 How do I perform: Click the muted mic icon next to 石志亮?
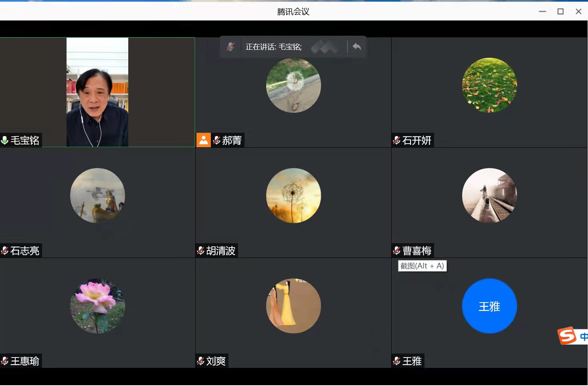click(x=5, y=251)
